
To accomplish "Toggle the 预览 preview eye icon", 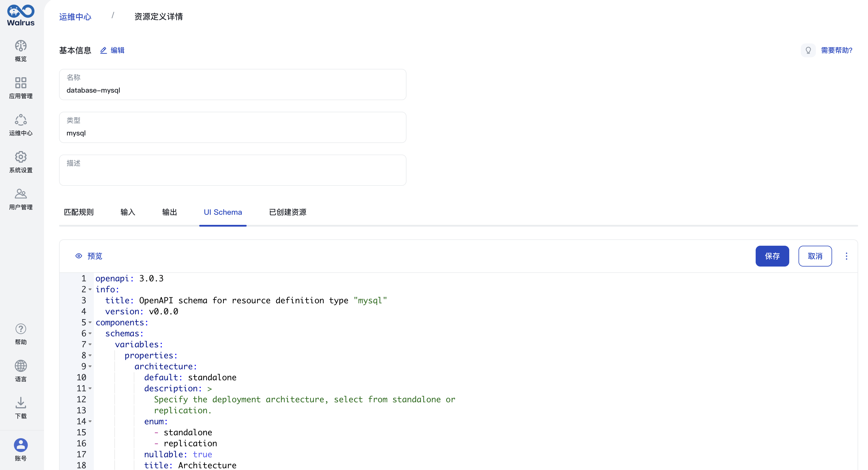I will [x=78, y=256].
